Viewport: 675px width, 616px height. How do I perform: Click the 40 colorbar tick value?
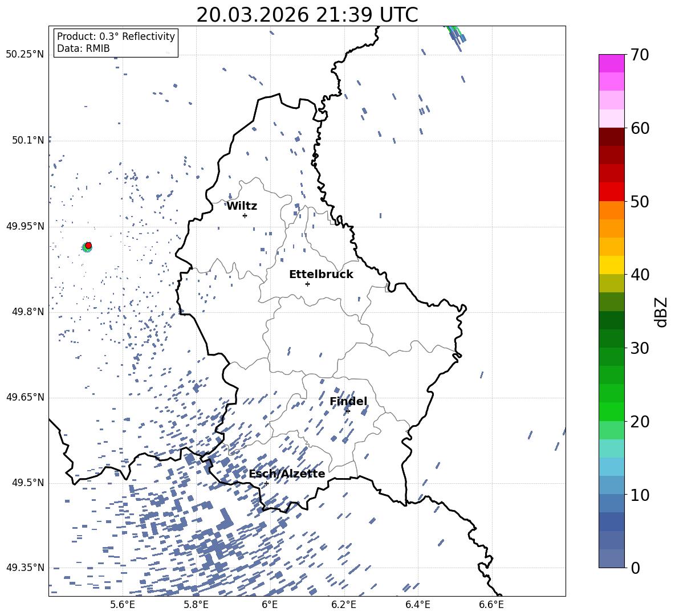pyautogui.click(x=639, y=275)
